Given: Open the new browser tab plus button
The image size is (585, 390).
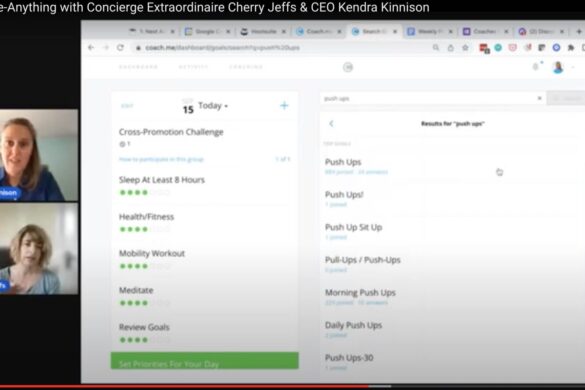Looking at the screenshot, I should pyautogui.click(x=579, y=31).
